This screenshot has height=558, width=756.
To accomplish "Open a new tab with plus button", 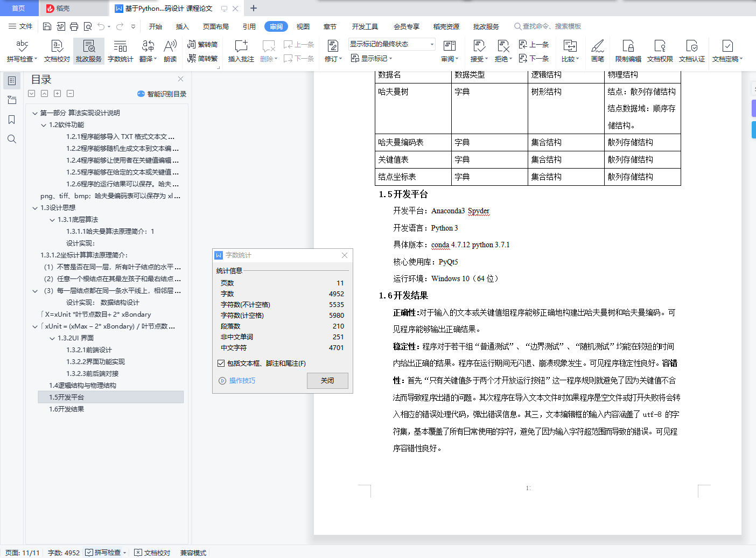I will coord(254,8).
